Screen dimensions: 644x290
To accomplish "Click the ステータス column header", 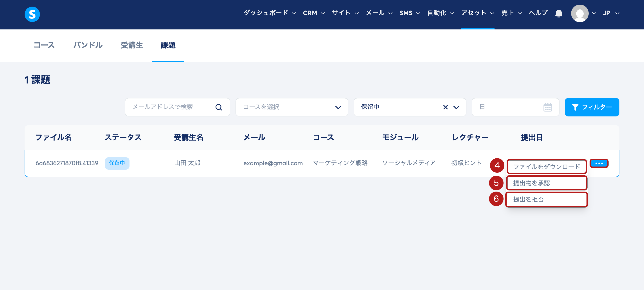I will 123,137.
